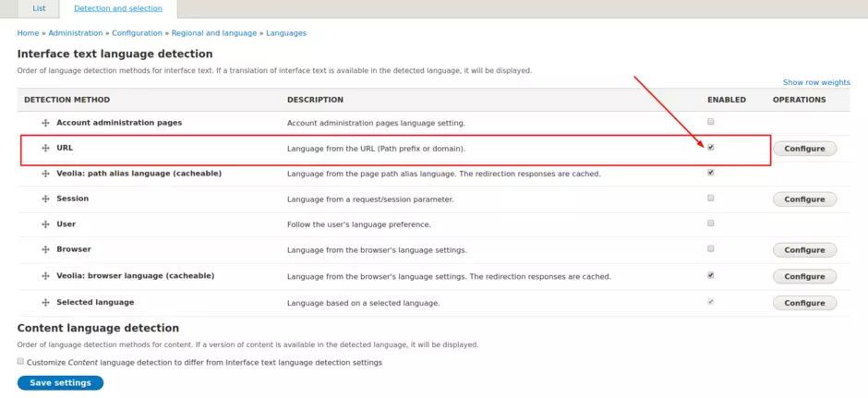Click the User row drag handle

coord(45,224)
